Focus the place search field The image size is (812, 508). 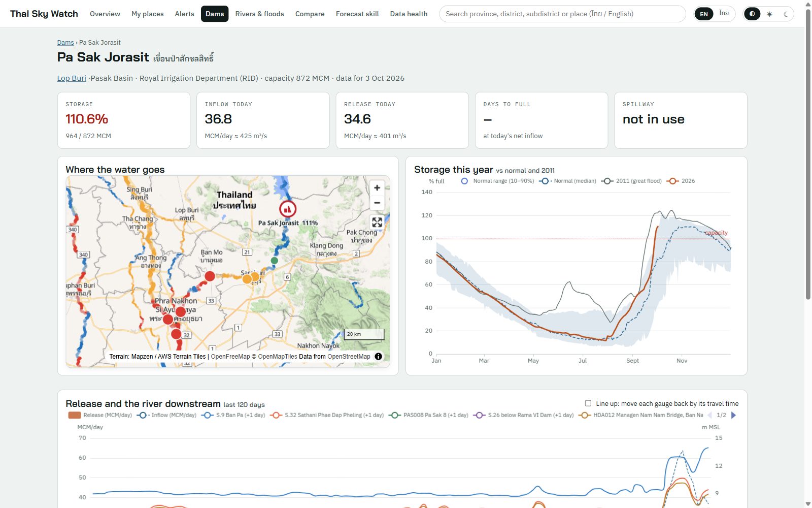[x=563, y=14]
